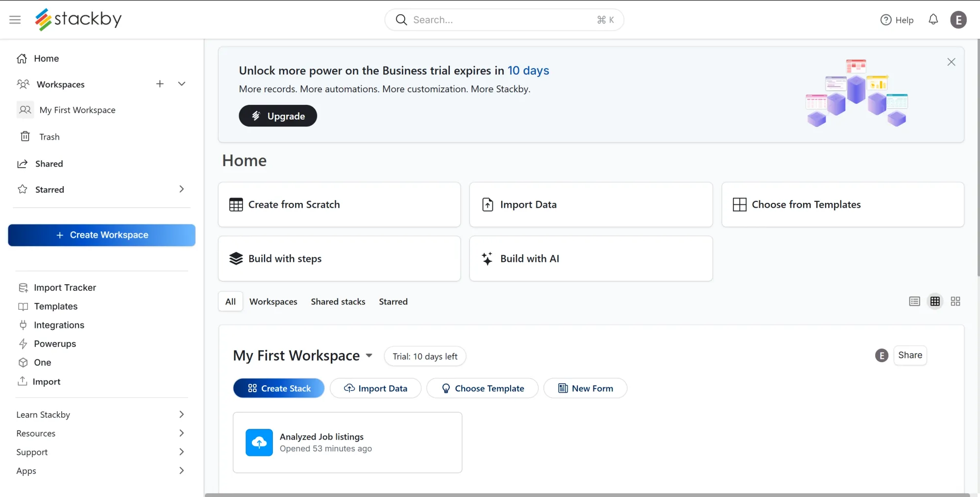Switch to large tile view icon

(955, 301)
